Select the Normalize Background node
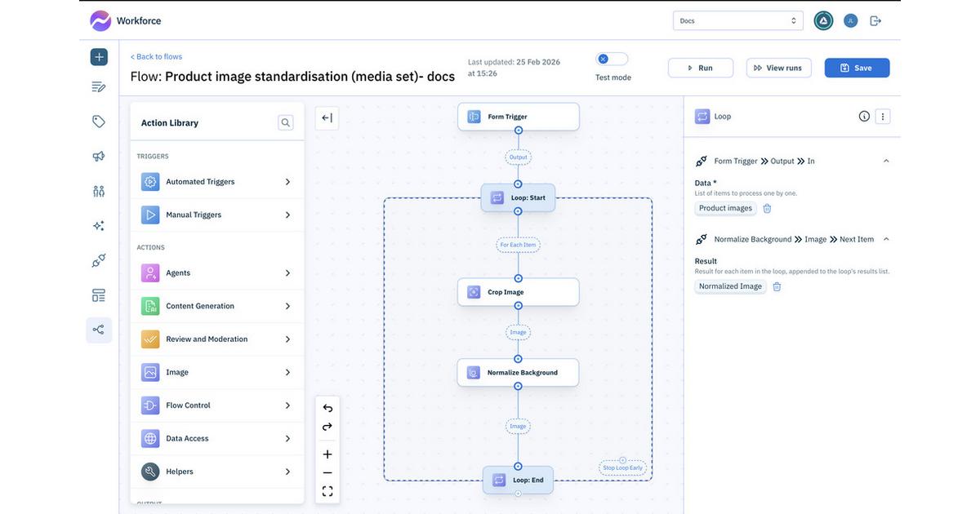Screen dimensions: 980x514 [x=519, y=373]
